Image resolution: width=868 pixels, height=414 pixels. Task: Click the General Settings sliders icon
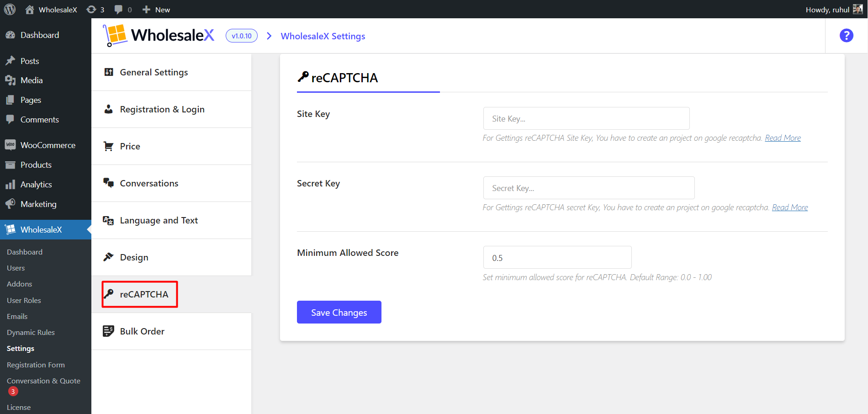(x=109, y=72)
